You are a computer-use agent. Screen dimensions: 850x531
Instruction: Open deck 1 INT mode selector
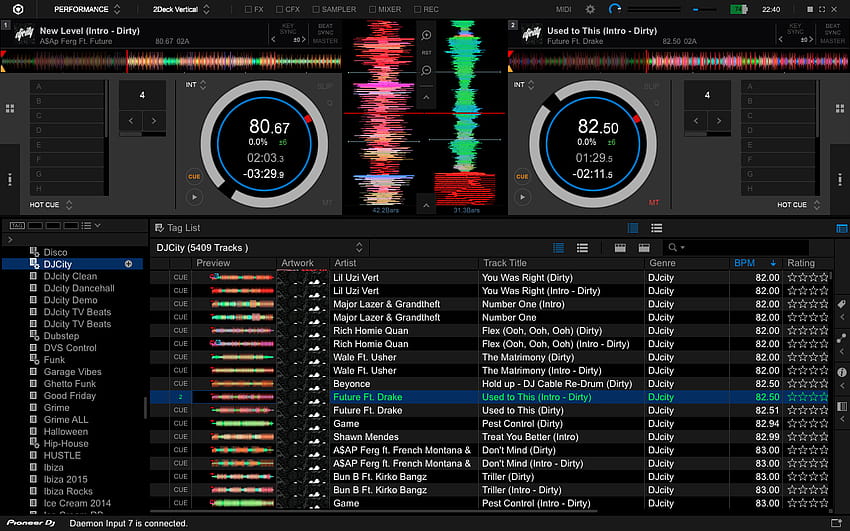pyautogui.click(x=196, y=85)
